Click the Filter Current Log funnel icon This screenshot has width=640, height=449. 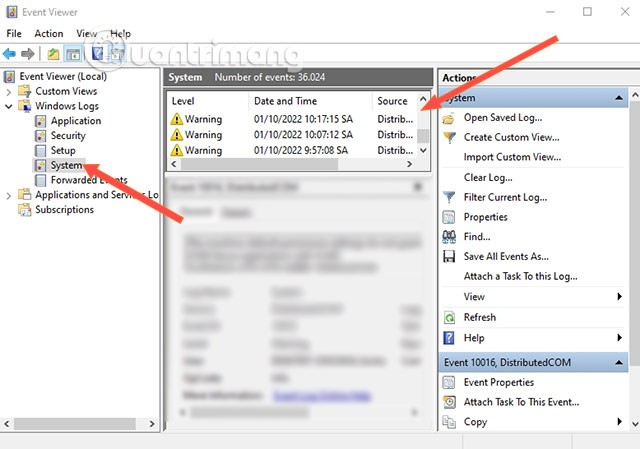click(449, 197)
